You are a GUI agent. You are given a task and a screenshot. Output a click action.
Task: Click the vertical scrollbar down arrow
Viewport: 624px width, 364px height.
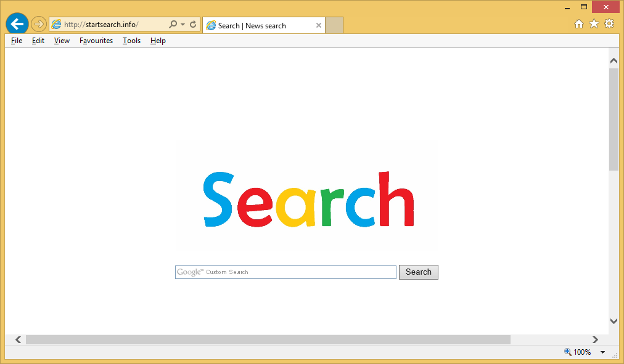[614, 321]
